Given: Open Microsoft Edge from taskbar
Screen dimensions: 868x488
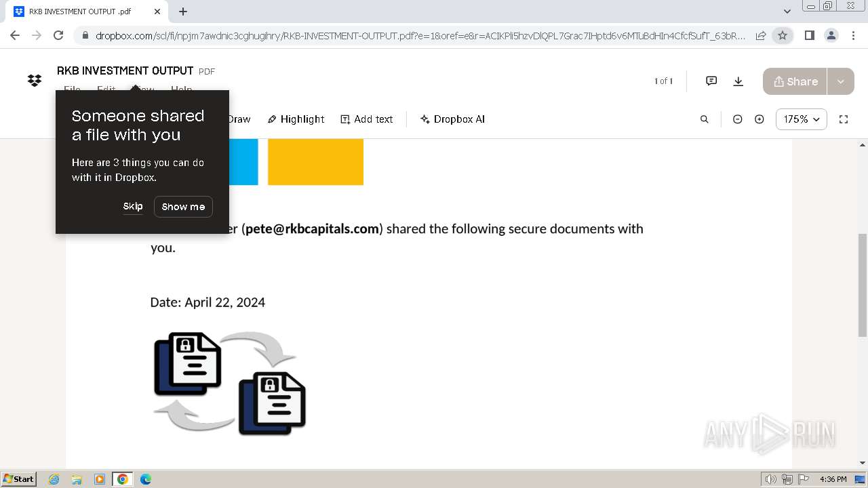Looking at the screenshot, I should tap(146, 479).
